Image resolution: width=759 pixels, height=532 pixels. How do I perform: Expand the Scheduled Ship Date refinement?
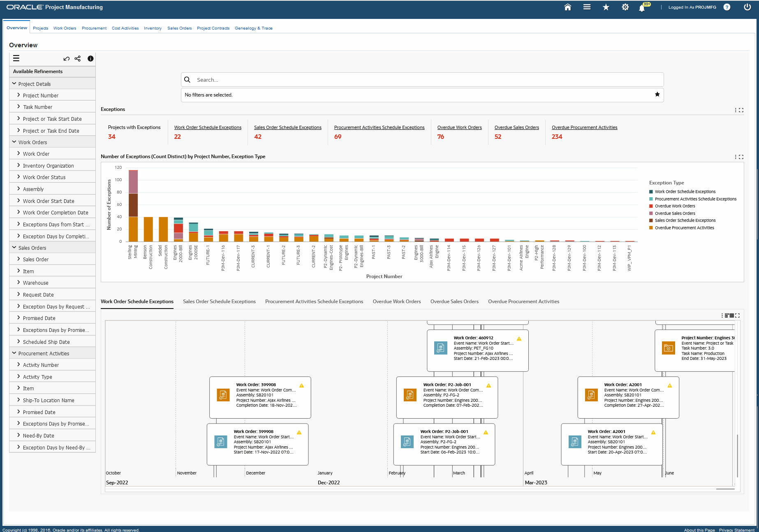coord(19,341)
